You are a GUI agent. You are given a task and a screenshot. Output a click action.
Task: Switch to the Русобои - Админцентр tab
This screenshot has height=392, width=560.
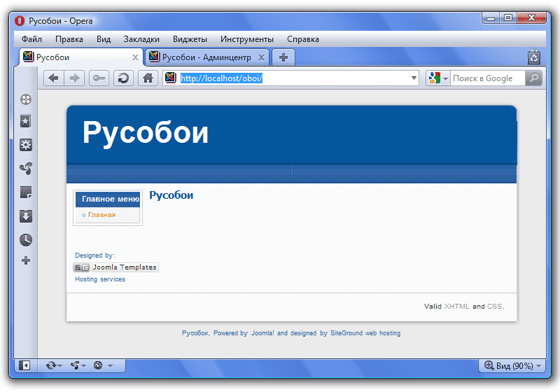click(206, 57)
